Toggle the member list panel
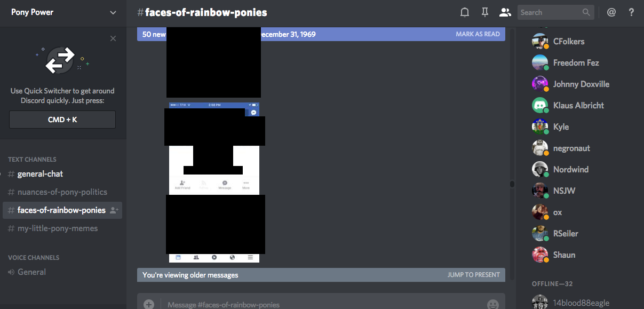The width and height of the screenshot is (644, 309). (504, 12)
